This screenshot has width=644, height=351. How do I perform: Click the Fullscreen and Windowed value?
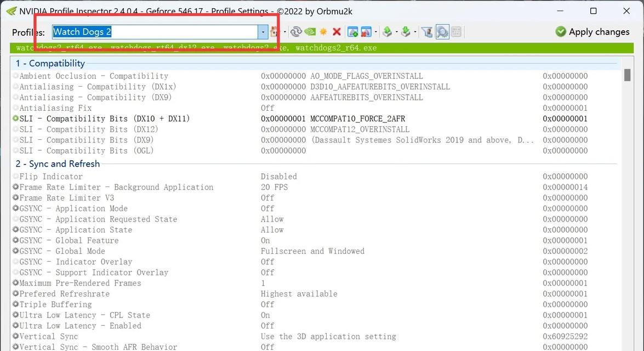tap(312, 252)
